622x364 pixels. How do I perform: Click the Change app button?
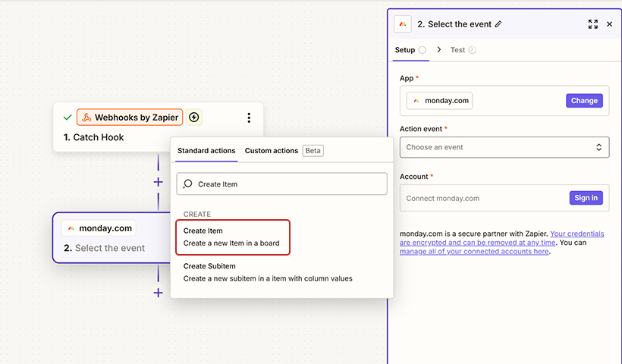pos(584,101)
